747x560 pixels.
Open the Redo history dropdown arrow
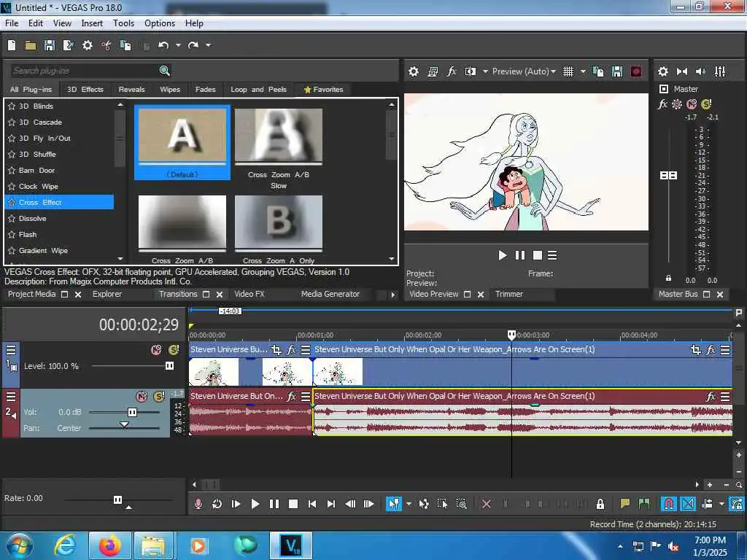(x=208, y=45)
